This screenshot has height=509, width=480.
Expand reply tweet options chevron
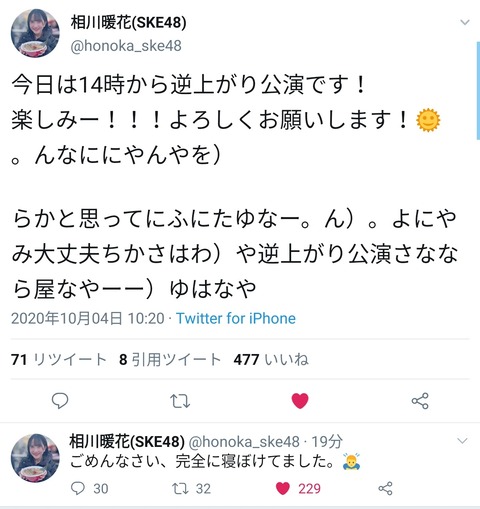click(462, 441)
